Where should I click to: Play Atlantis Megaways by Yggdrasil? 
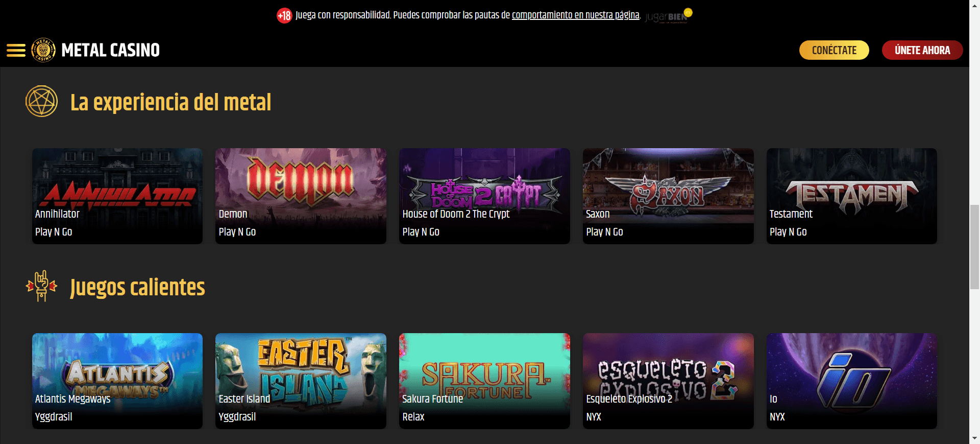tap(117, 381)
